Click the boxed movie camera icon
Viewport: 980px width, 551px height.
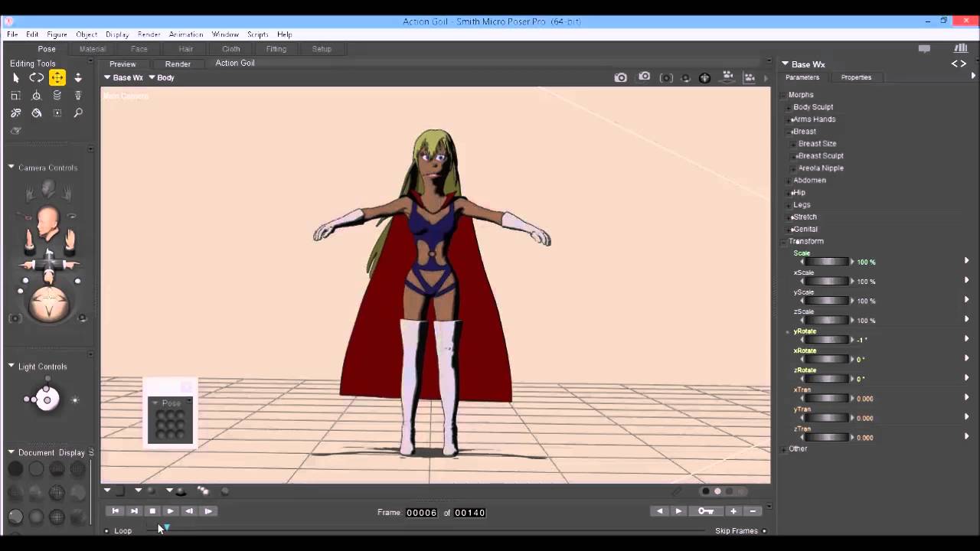pyautogui.click(x=750, y=77)
